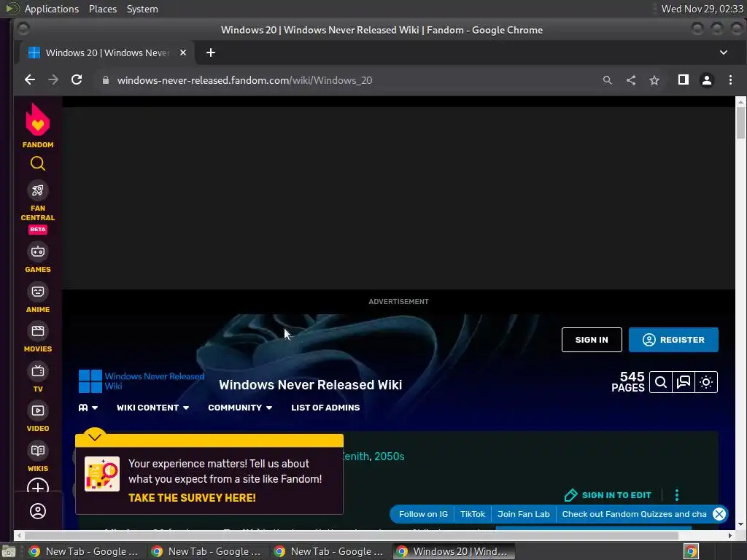Click the Follow on IG link
This screenshot has width=747, height=560.
click(x=423, y=514)
